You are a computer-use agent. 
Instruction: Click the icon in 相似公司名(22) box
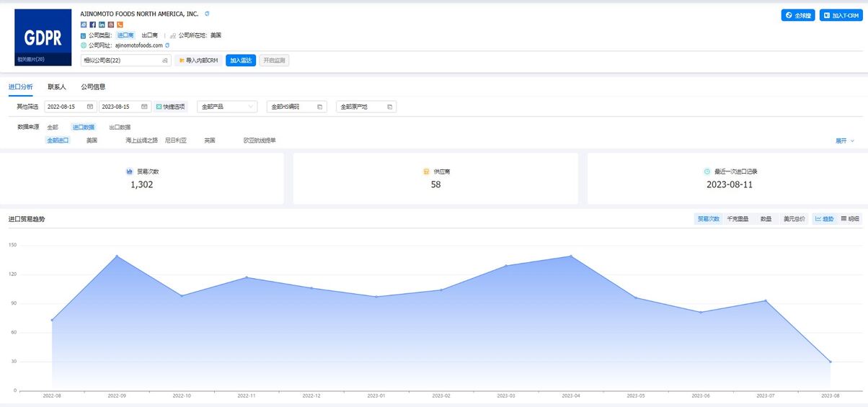tap(165, 61)
